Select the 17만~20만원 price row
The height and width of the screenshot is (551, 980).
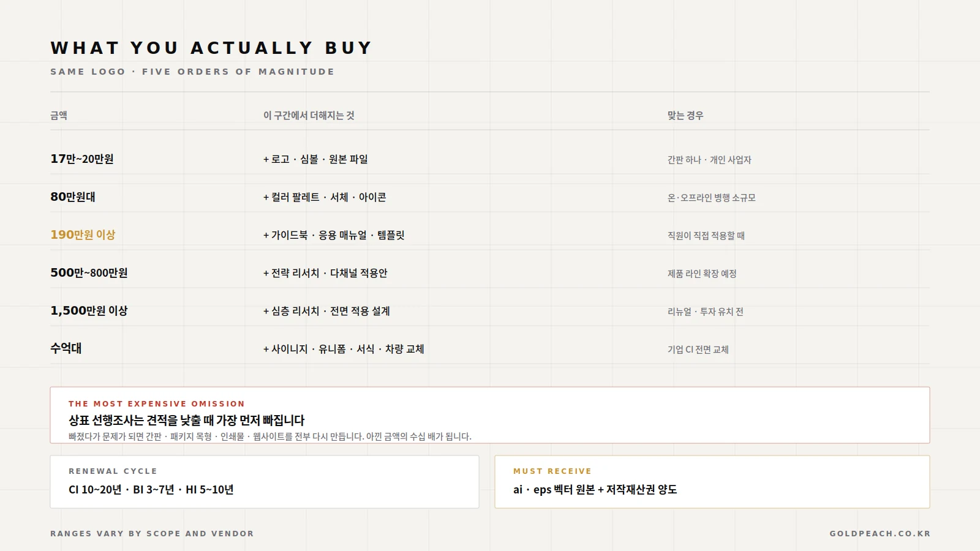(x=489, y=159)
